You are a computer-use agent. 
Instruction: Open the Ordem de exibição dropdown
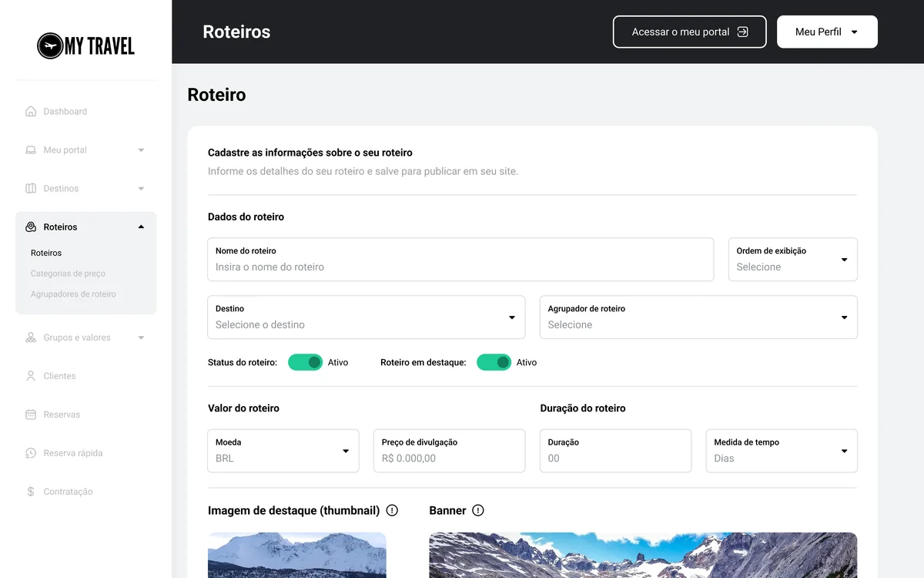point(793,260)
